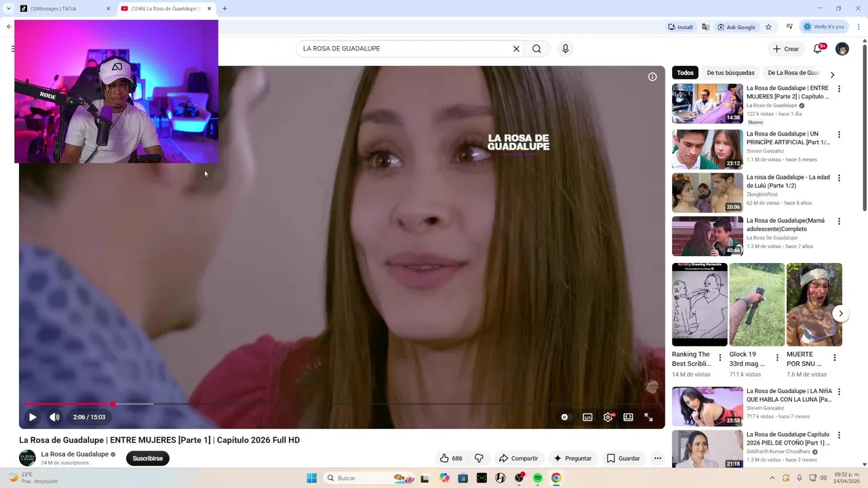
Task: Open the ENTRE MUJERES Parte 2 thumbnail
Action: pos(707,104)
